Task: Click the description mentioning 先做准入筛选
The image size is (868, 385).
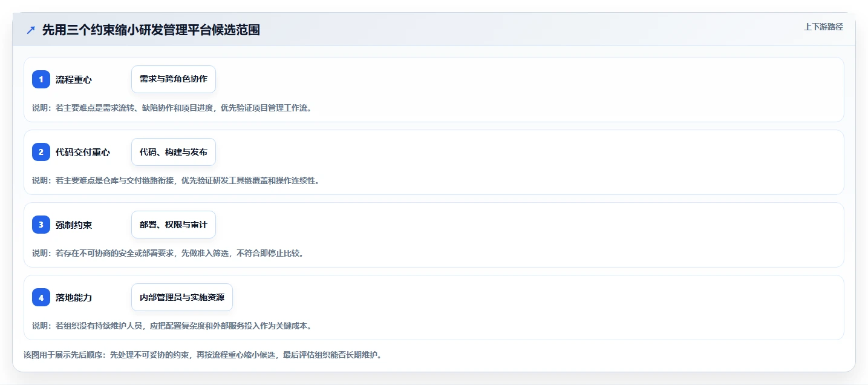Action: tap(168, 253)
